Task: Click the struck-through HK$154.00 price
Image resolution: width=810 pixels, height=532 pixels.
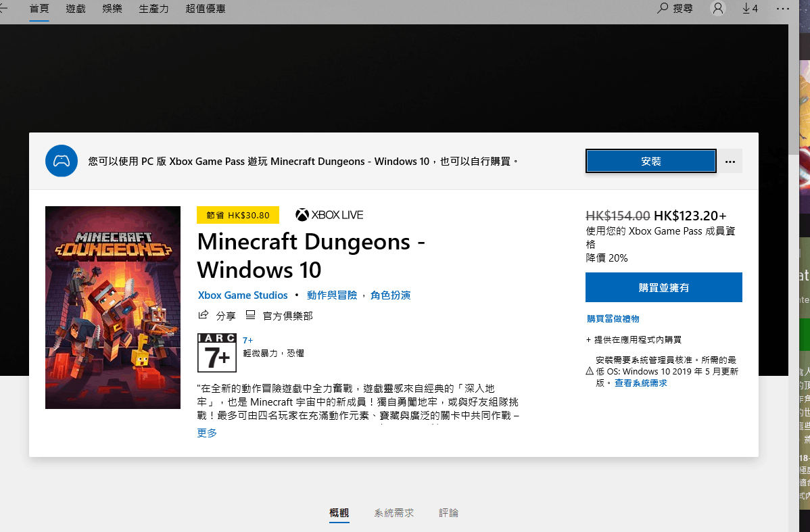Action: 618,216
